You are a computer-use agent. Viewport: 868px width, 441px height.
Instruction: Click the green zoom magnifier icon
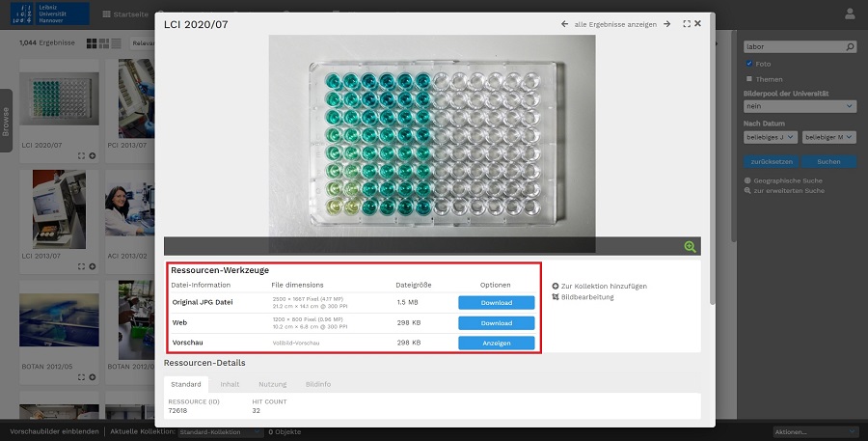[x=690, y=246]
